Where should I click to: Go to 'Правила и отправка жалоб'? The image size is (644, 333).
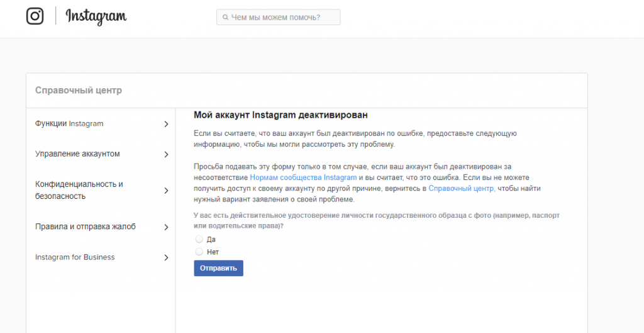(85, 227)
